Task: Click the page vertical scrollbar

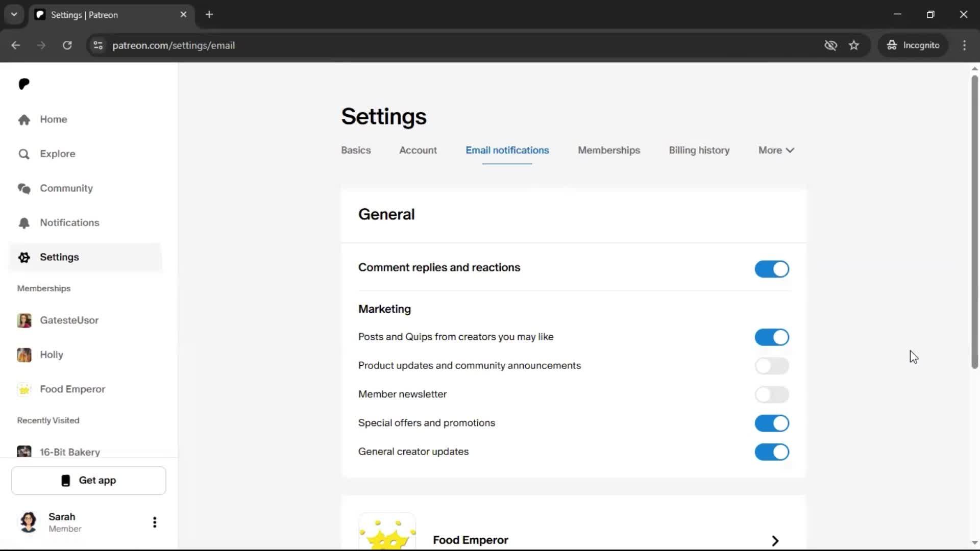Action: (974, 222)
